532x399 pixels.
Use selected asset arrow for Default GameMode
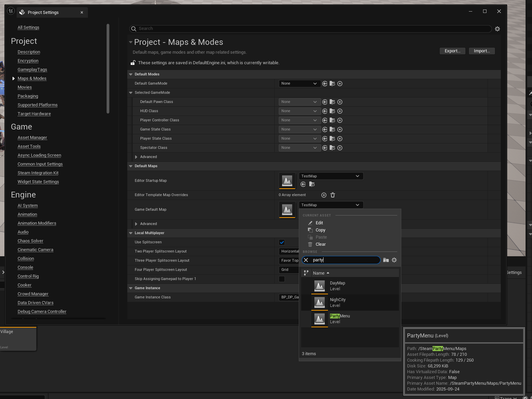pos(325,84)
